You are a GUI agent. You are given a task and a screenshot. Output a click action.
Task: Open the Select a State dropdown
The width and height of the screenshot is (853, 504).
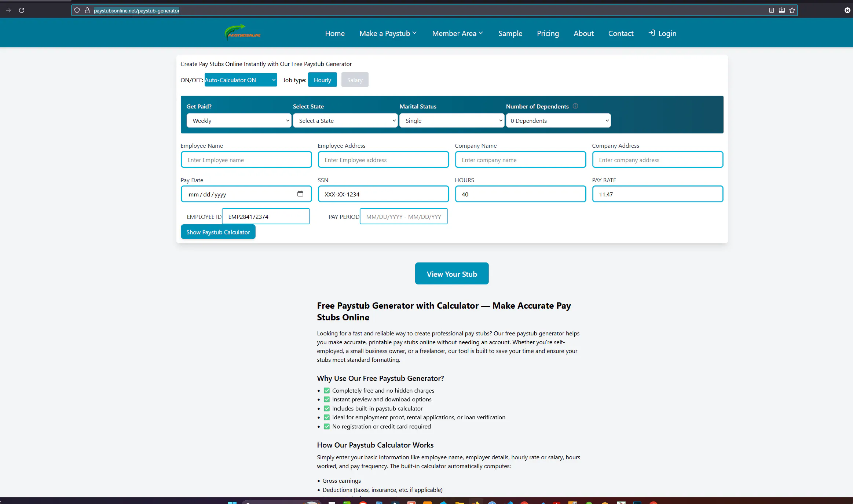point(345,121)
